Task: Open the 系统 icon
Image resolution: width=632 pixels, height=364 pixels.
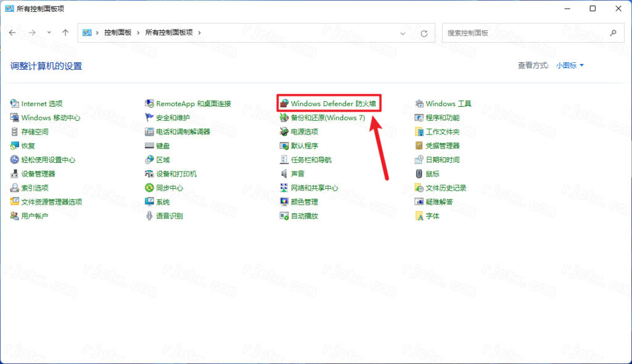Action: 149,202
